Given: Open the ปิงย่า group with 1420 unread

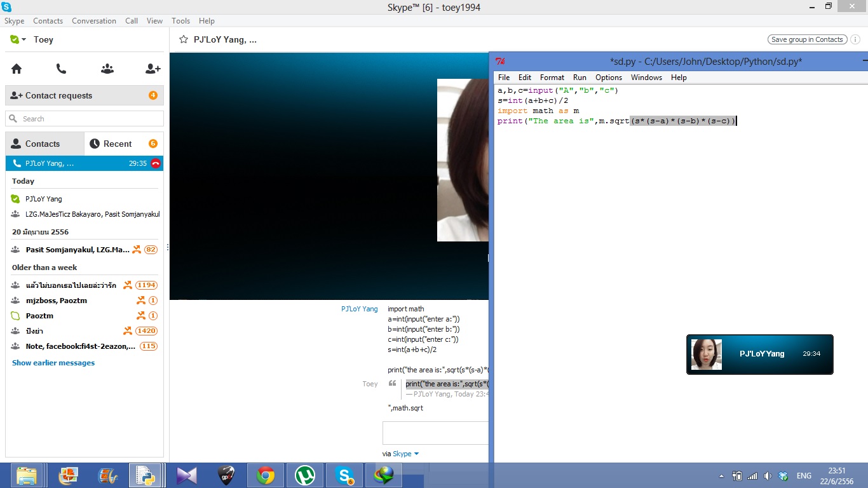Looking at the screenshot, I should point(85,331).
